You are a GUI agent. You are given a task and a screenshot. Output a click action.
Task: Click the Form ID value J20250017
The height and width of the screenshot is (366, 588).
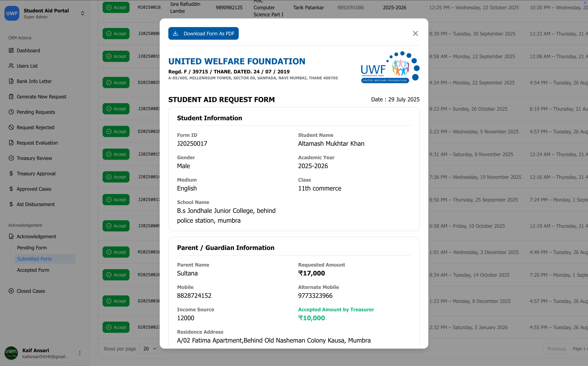(192, 143)
